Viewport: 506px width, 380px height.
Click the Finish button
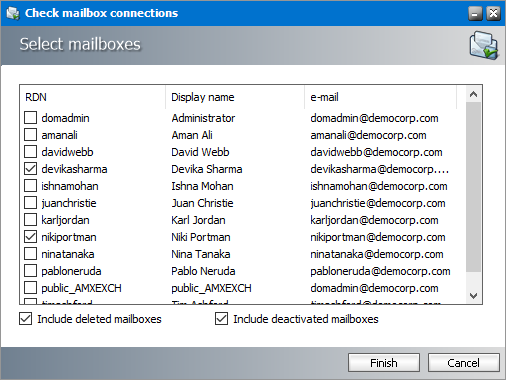tap(384, 363)
